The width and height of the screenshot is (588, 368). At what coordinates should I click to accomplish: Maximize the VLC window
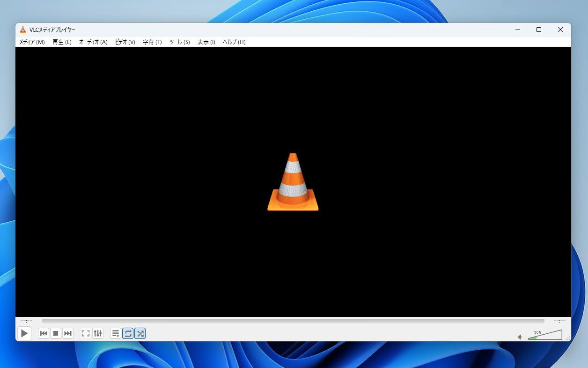click(539, 30)
